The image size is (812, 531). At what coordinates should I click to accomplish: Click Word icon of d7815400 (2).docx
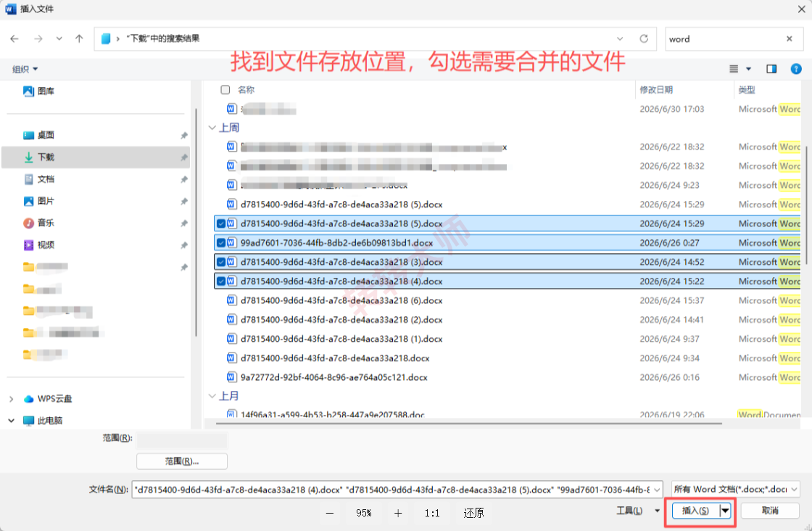[231, 320]
